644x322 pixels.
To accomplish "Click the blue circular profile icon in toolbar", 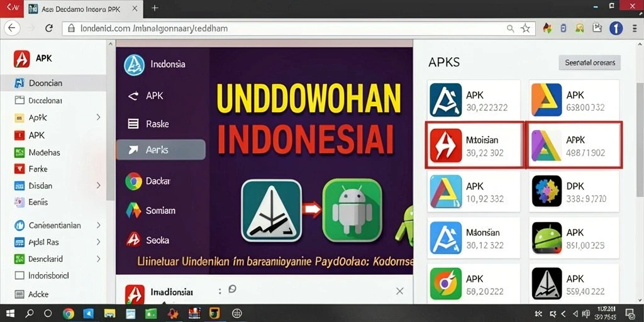I will pyautogui.click(x=616, y=28).
